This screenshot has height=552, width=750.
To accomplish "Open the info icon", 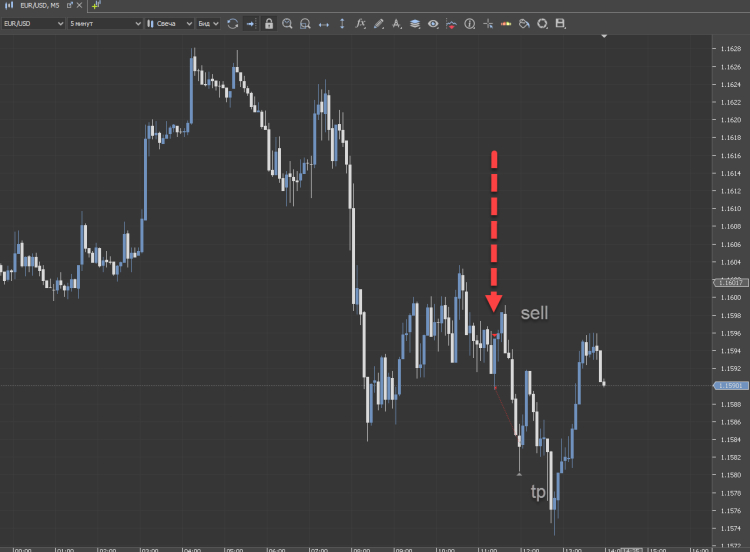I will point(470,23).
